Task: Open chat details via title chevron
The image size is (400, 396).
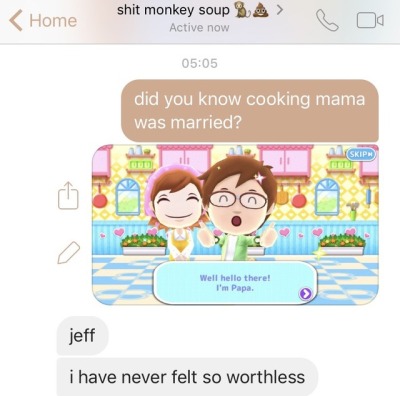Action: click(279, 10)
